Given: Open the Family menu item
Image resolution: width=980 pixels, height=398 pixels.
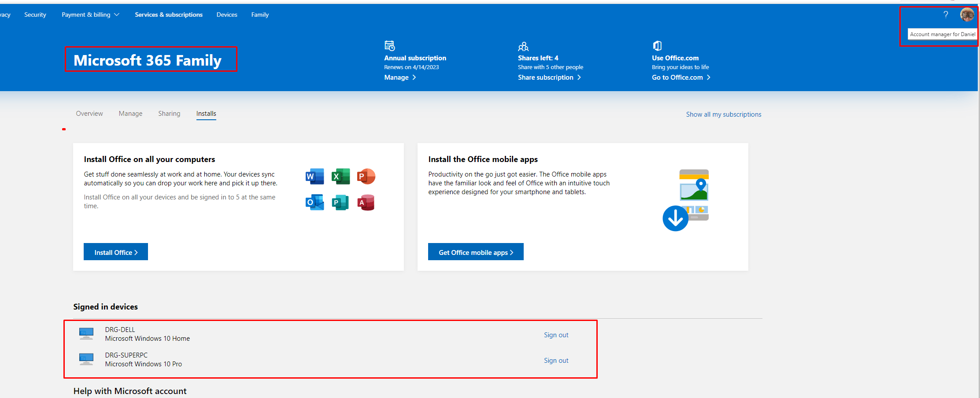Looking at the screenshot, I should 260,15.
